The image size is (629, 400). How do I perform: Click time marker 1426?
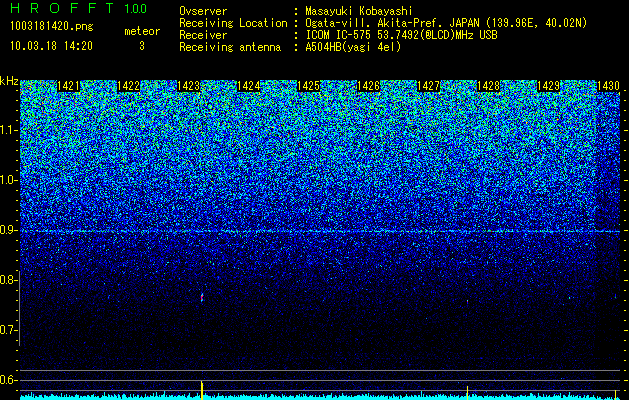[x=369, y=86]
